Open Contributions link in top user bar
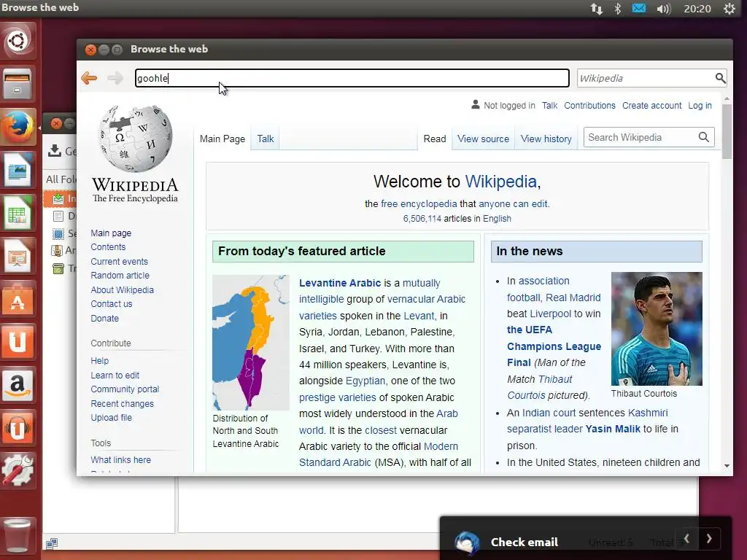747x560 pixels. tap(589, 105)
